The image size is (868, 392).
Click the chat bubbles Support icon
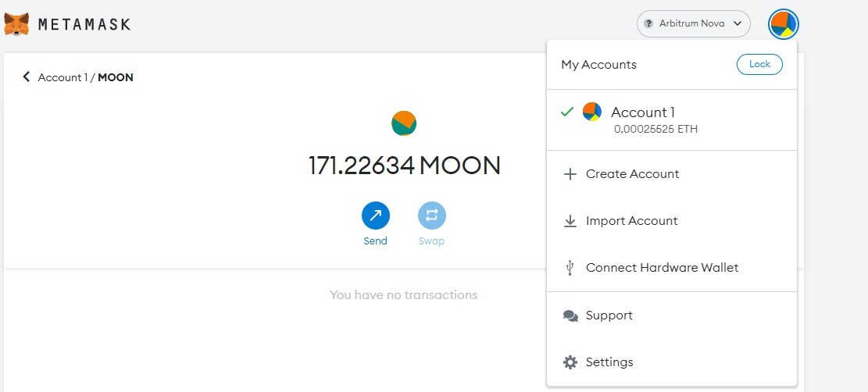[570, 316]
